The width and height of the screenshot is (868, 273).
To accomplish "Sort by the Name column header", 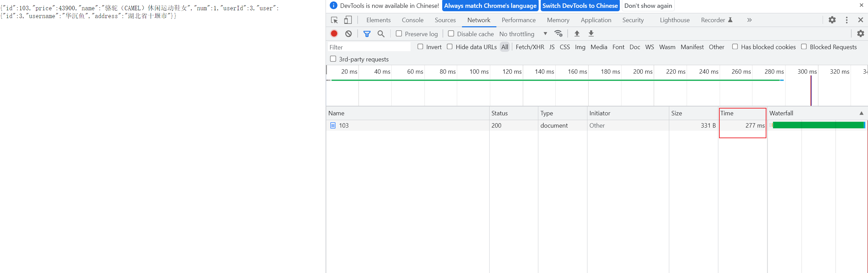I will [x=407, y=113].
